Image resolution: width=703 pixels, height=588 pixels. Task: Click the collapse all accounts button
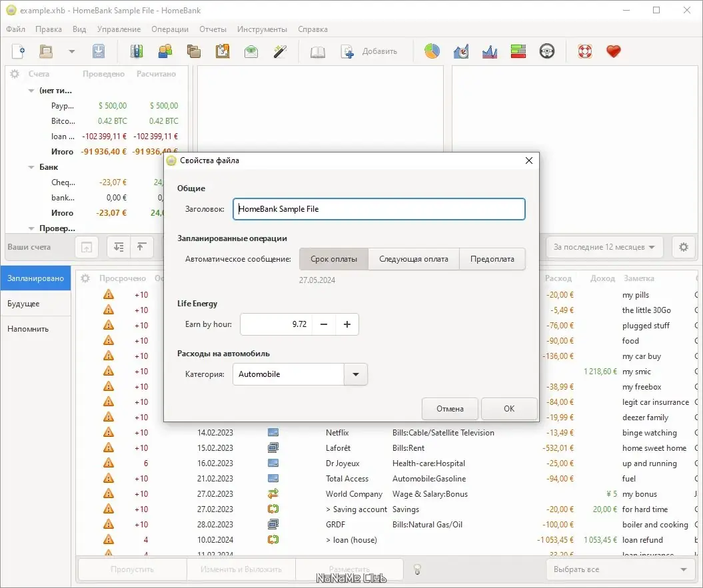pos(142,247)
